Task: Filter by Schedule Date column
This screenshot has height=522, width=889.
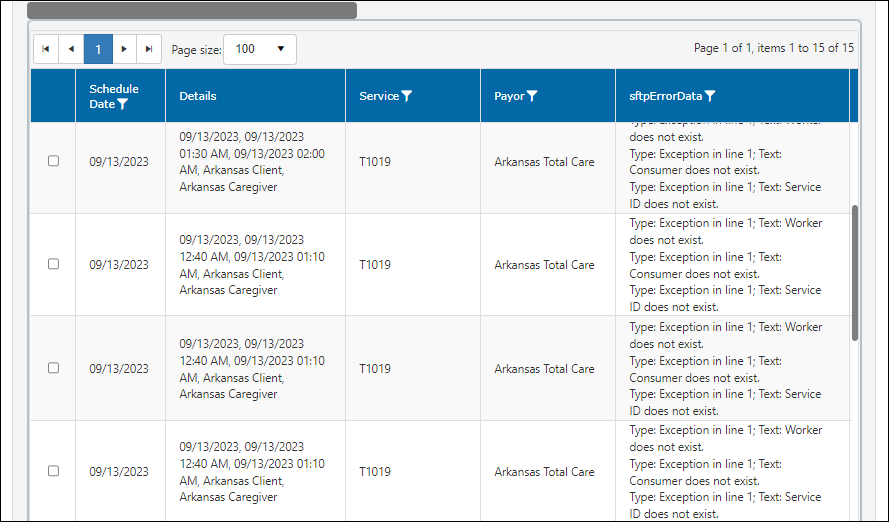Action: click(122, 104)
